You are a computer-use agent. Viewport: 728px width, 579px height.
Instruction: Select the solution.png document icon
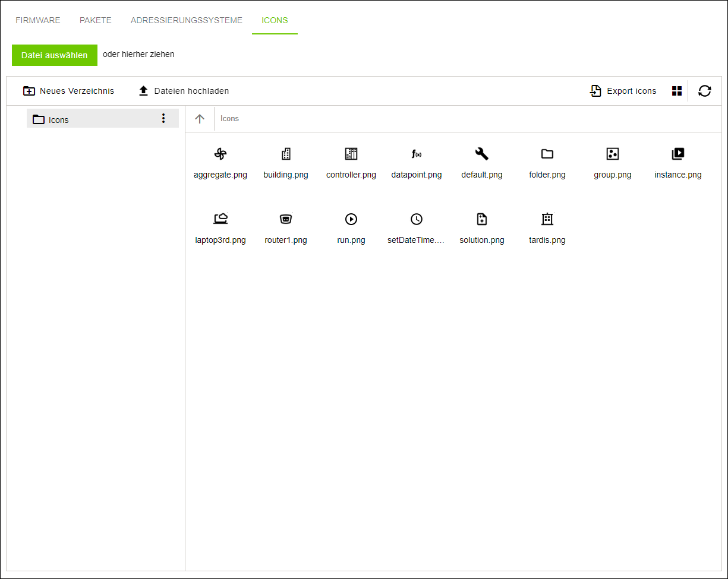click(x=482, y=219)
